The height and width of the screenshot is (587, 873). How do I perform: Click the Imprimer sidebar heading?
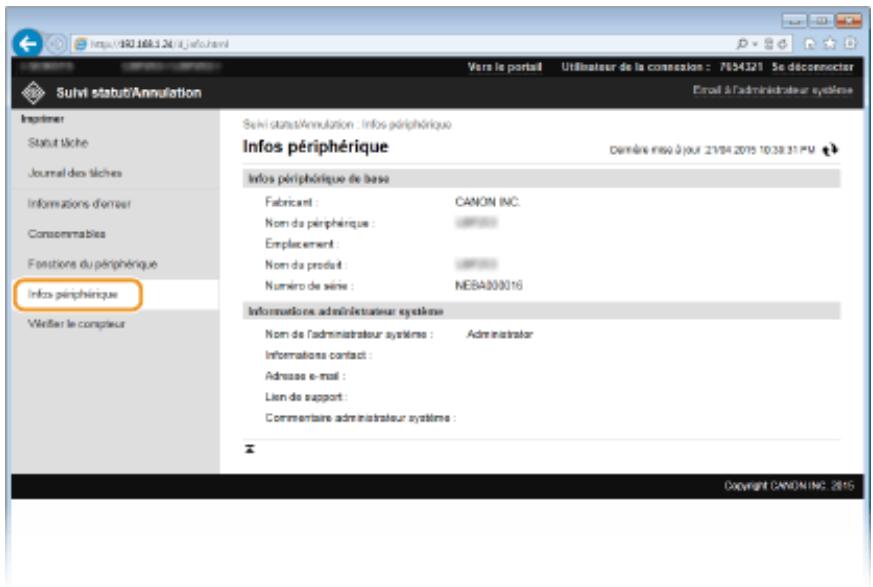[42, 119]
